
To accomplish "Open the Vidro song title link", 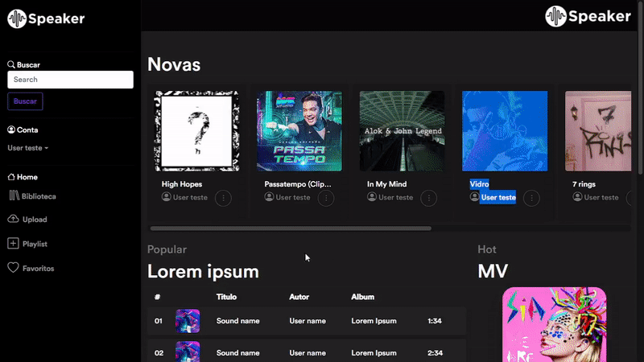I will (479, 184).
